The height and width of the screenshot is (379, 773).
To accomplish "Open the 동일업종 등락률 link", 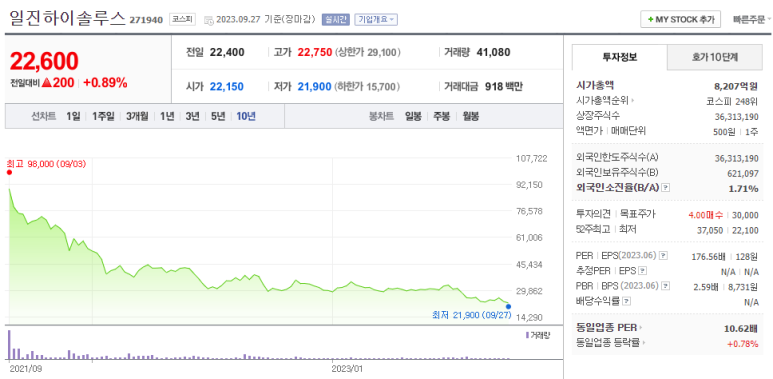I will point(611,343).
